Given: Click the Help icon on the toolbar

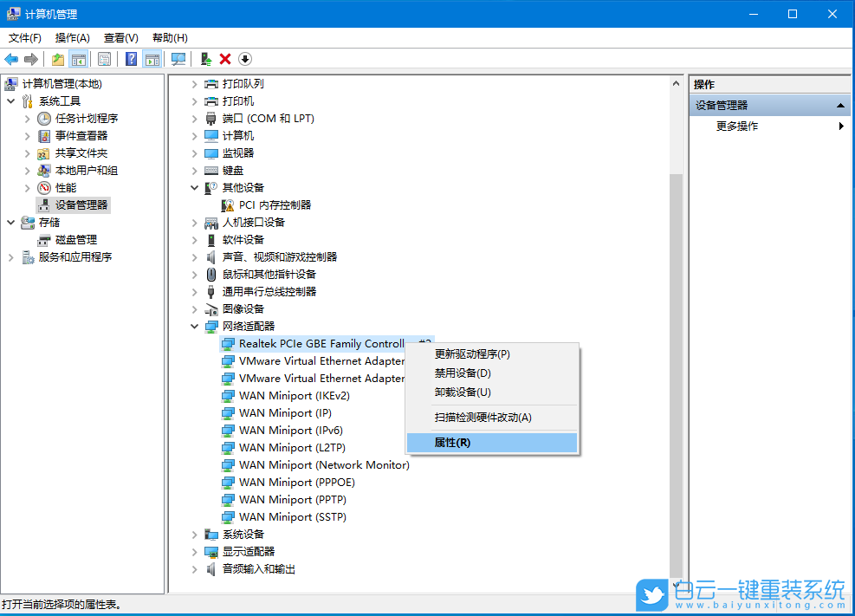Looking at the screenshot, I should coord(132,58).
